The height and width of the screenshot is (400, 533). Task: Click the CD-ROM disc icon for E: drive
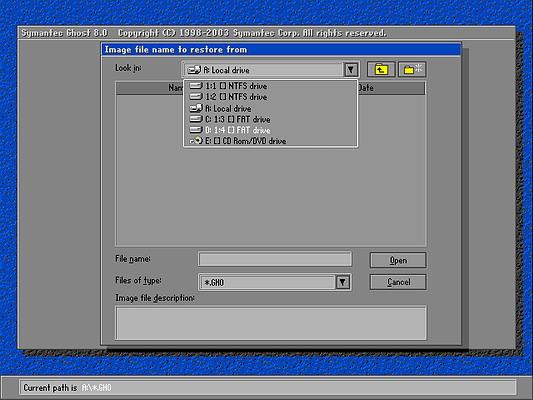click(x=196, y=140)
